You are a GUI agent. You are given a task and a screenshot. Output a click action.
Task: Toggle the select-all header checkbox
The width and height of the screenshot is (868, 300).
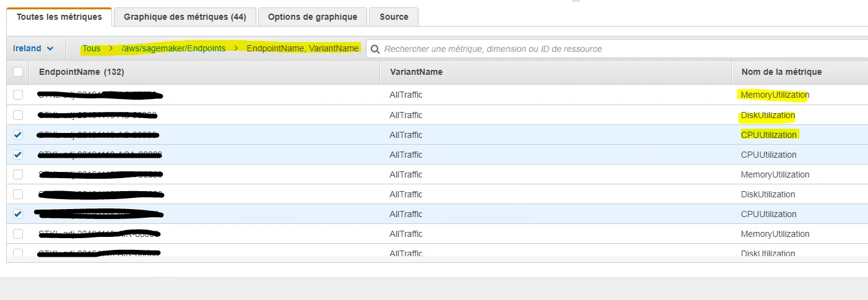pos(18,72)
